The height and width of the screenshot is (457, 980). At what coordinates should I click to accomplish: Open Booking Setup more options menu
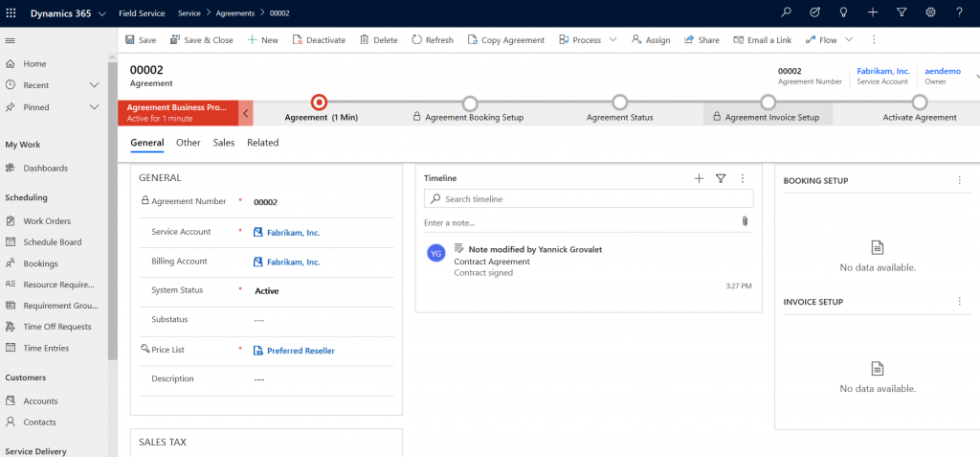click(959, 180)
